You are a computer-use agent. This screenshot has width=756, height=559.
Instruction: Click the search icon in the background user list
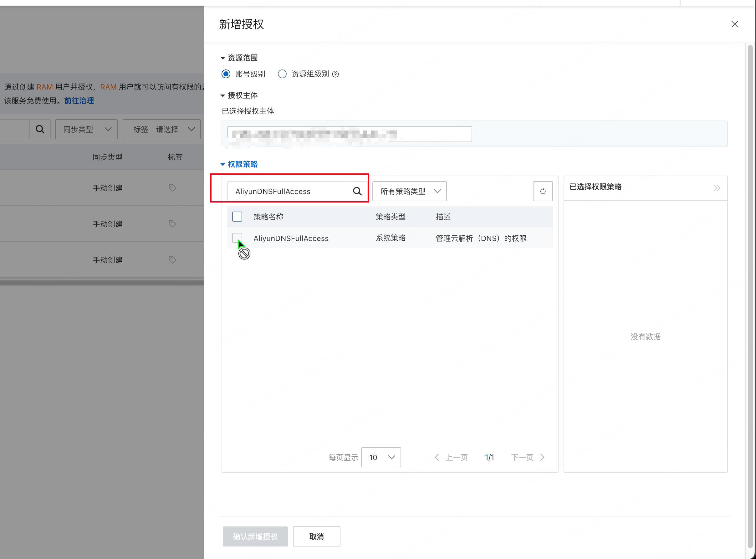(40, 129)
